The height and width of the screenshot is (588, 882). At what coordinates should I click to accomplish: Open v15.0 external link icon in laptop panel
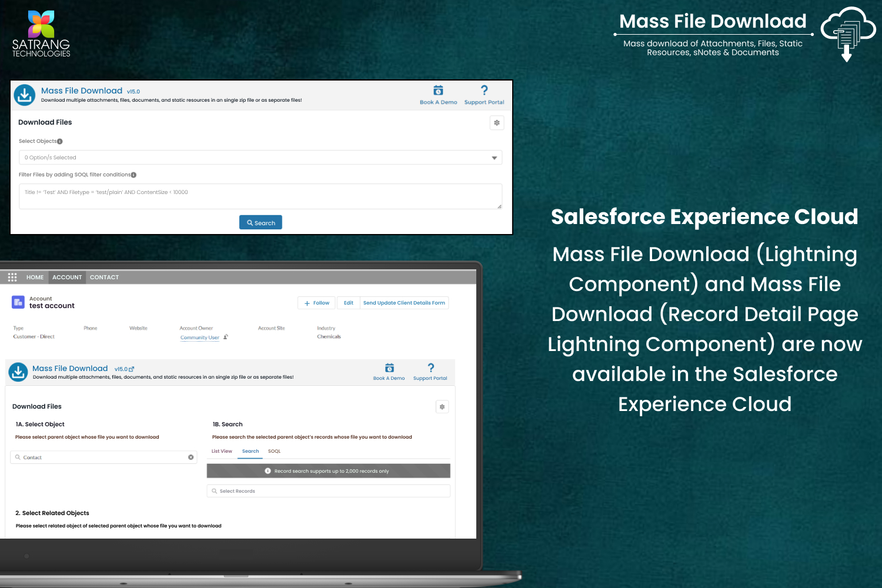coord(132,369)
